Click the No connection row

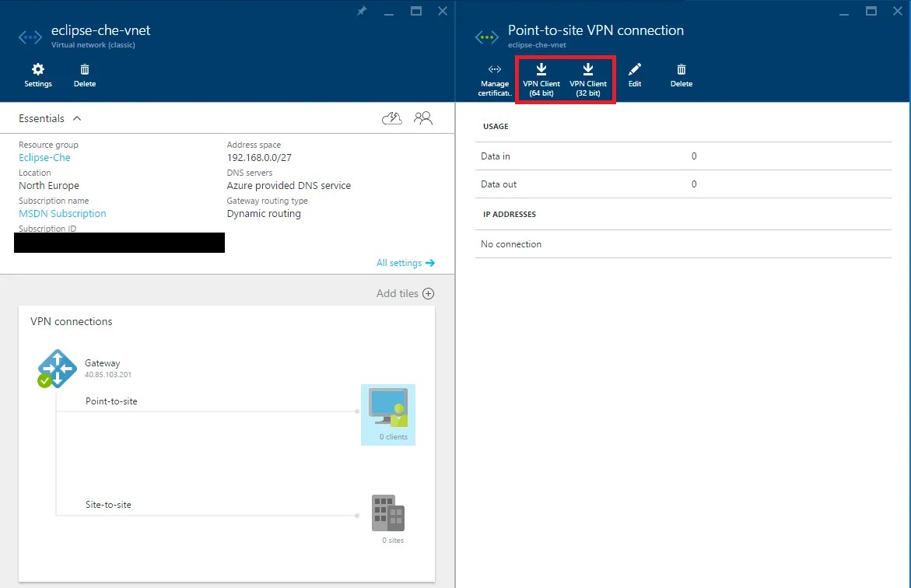tap(683, 244)
